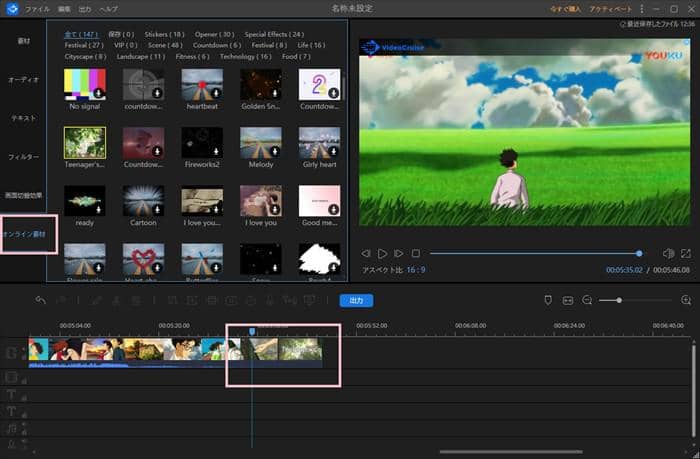Switch to the オーディオ sidebar tab
Screen dimensions: 700x459
[23, 79]
